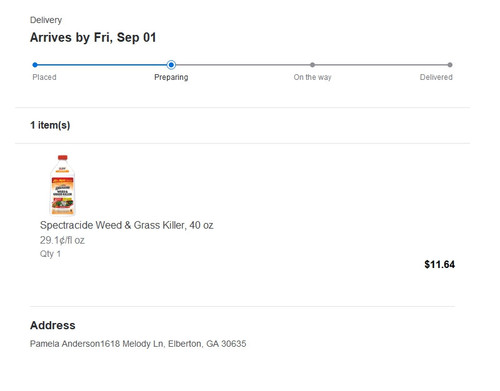Screen dimensions: 500x391
Task: Click the $11.64 item price
Action: [439, 265]
